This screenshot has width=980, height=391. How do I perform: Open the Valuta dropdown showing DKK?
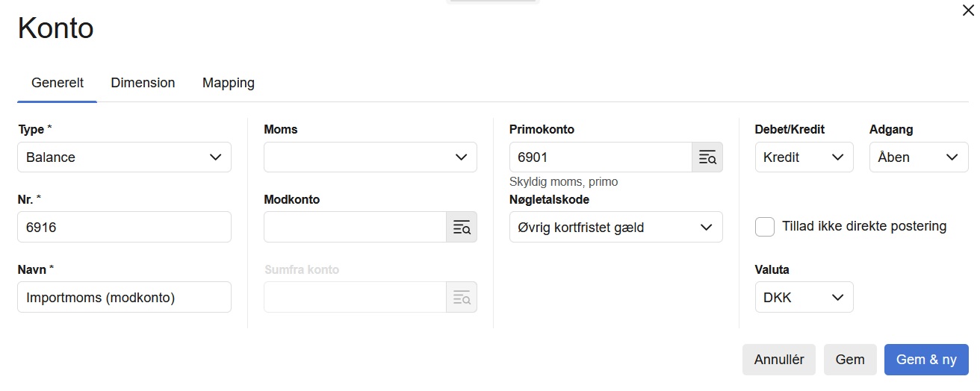[x=804, y=298]
